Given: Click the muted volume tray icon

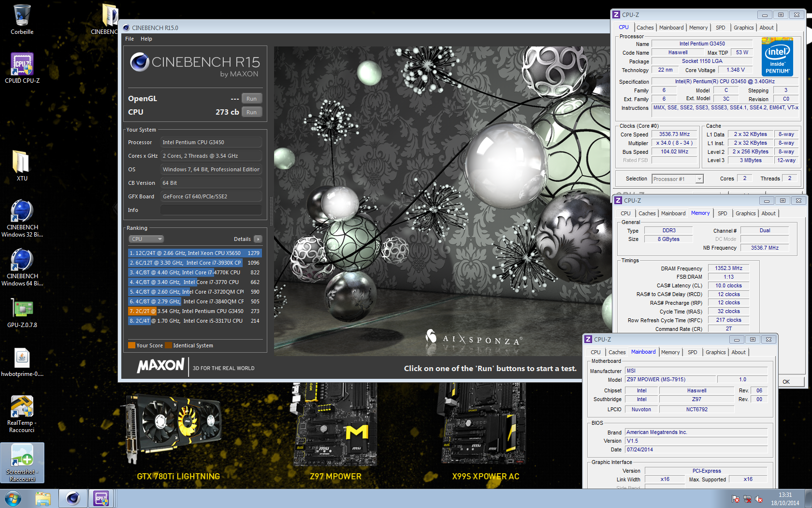Looking at the screenshot, I should click(759, 499).
